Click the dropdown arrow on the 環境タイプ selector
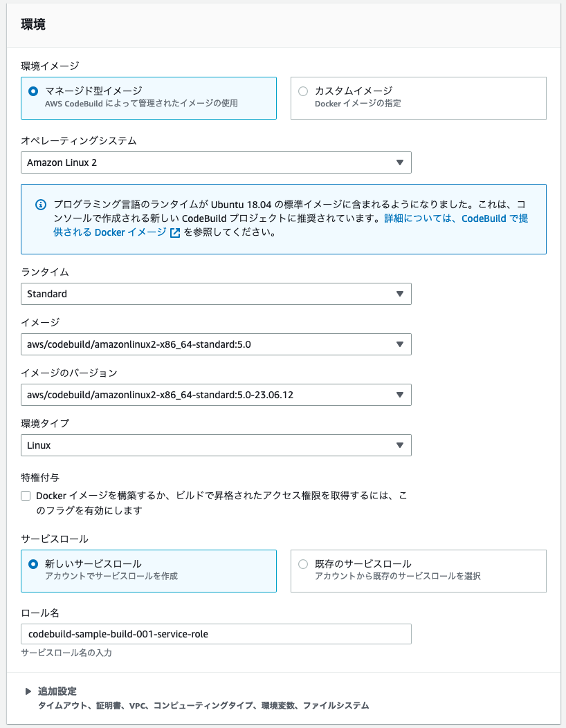 click(x=400, y=445)
